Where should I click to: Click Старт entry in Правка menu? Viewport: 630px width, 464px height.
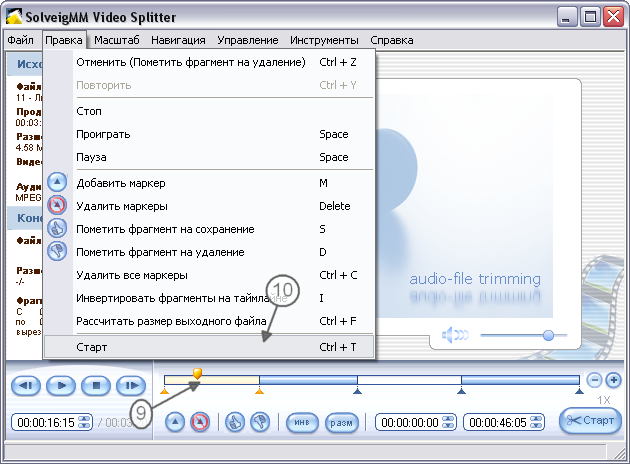click(209, 347)
